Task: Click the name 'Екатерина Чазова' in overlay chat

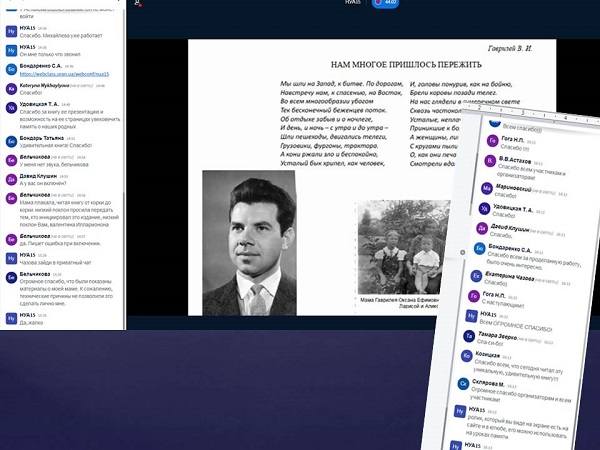Action: pos(509,276)
